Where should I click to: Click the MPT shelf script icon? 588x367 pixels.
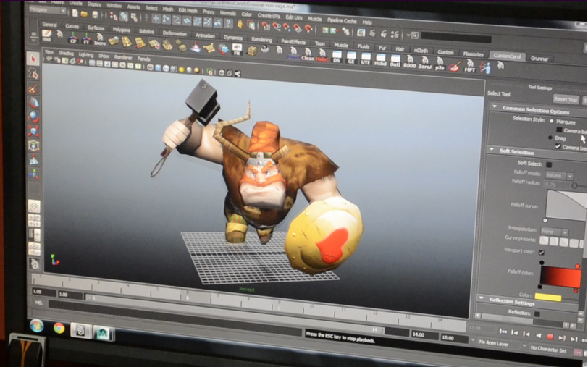pos(469,66)
